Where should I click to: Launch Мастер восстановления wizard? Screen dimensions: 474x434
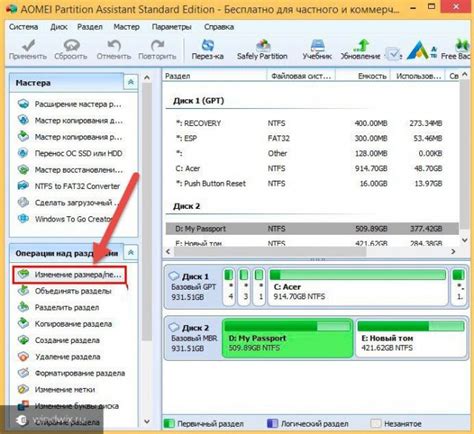(x=70, y=170)
